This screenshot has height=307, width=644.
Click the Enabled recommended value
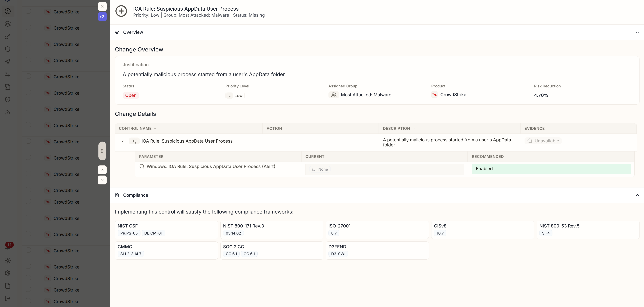point(551,169)
